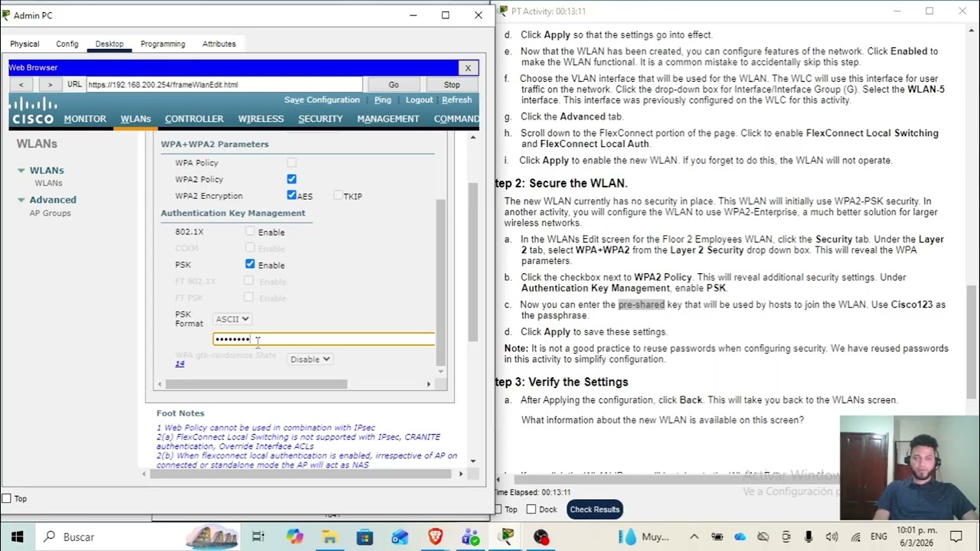Collapse the WLANs sidebar section

21,171
